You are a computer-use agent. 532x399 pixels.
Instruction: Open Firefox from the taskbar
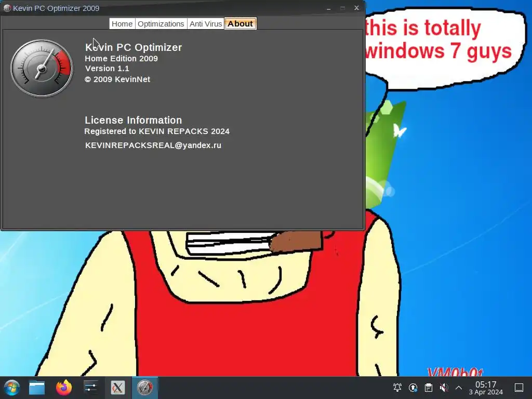(64, 388)
